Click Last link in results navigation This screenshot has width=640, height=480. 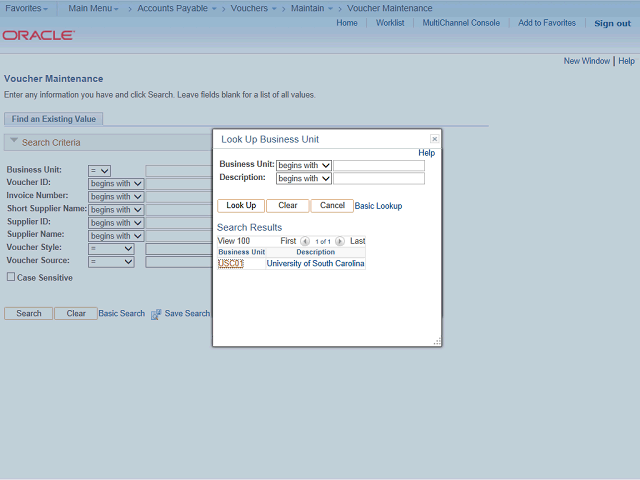click(358, 241)
